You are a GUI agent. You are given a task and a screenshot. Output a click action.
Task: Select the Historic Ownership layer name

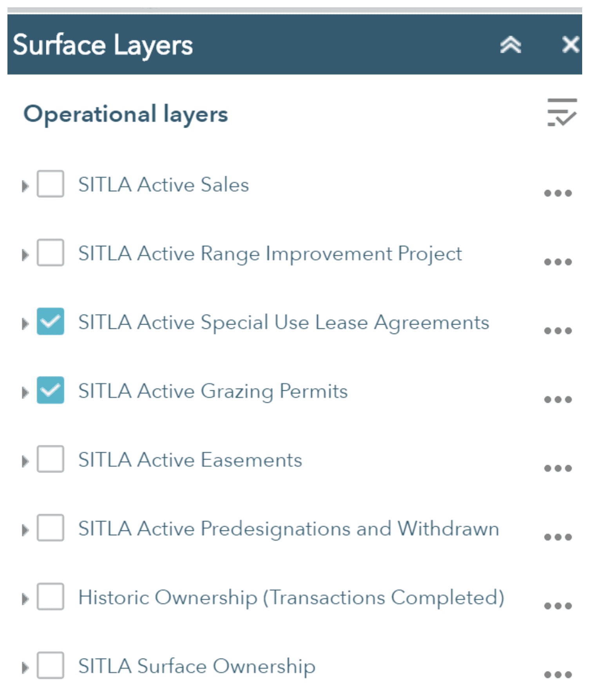[291, 597]
